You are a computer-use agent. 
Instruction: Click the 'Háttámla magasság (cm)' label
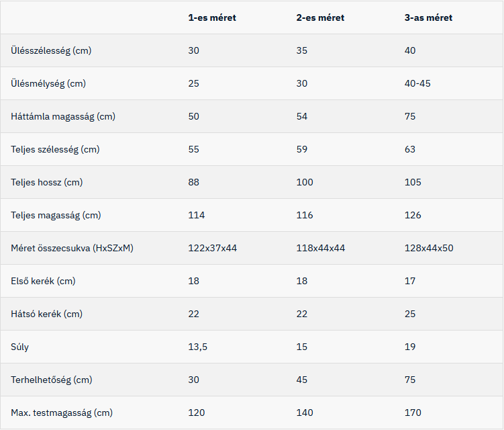[63, 116]
